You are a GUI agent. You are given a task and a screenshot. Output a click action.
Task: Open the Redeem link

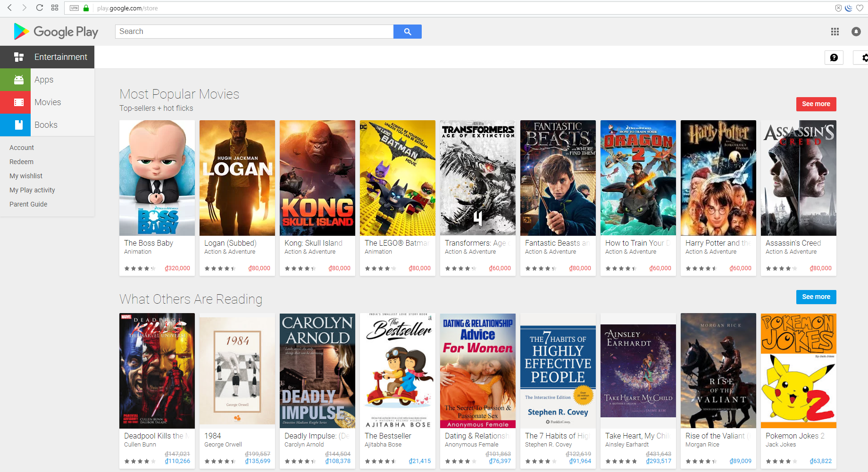point(22,162)
